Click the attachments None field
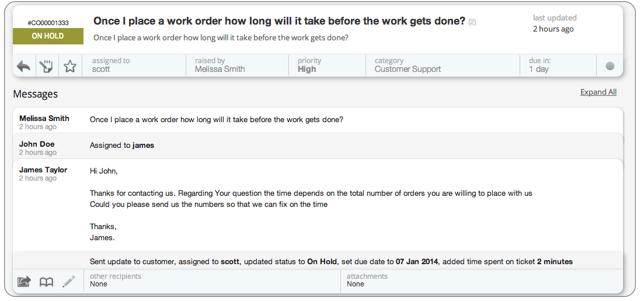This screenshot has width=644, height=301. pyautogui.click(x=482, y=281)
